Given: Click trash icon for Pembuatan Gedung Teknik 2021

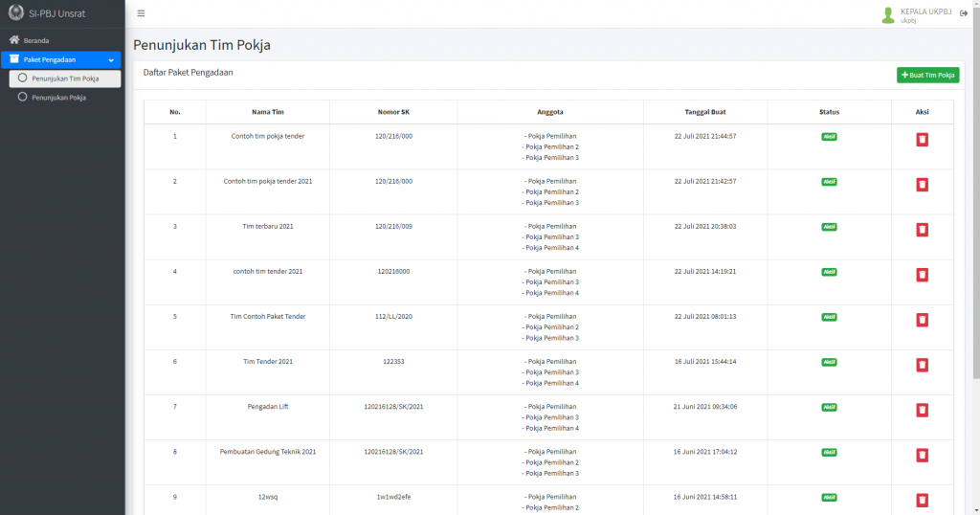Looking at the screenshot, I should pos(922,455).
